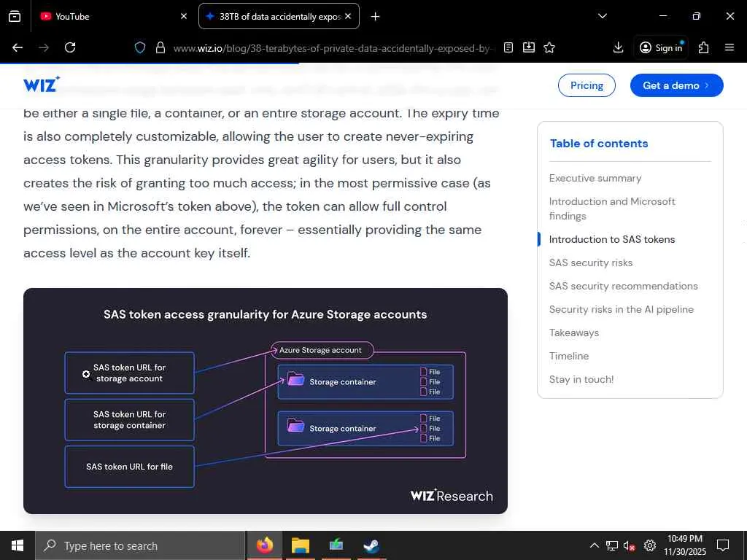Reload the current page
The image size is (747, 560).
[x=70, y=47]
